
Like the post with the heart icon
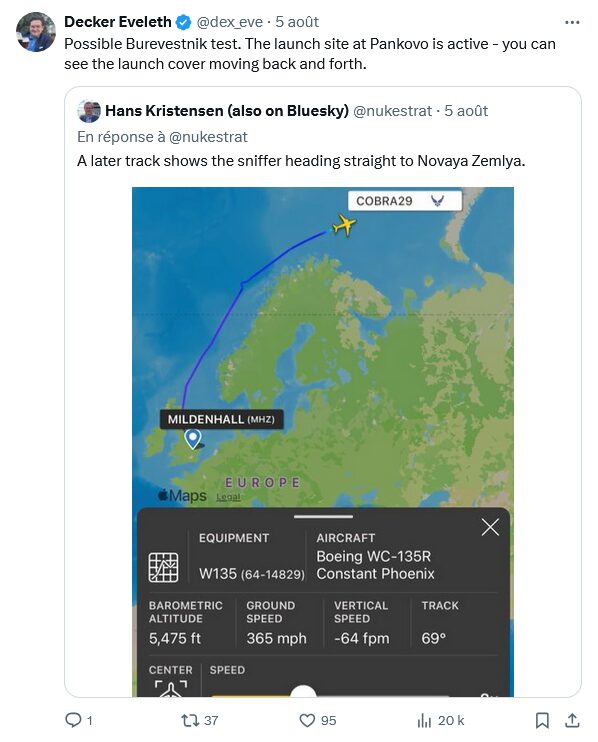pyautogui.click(x=307, y=720)
